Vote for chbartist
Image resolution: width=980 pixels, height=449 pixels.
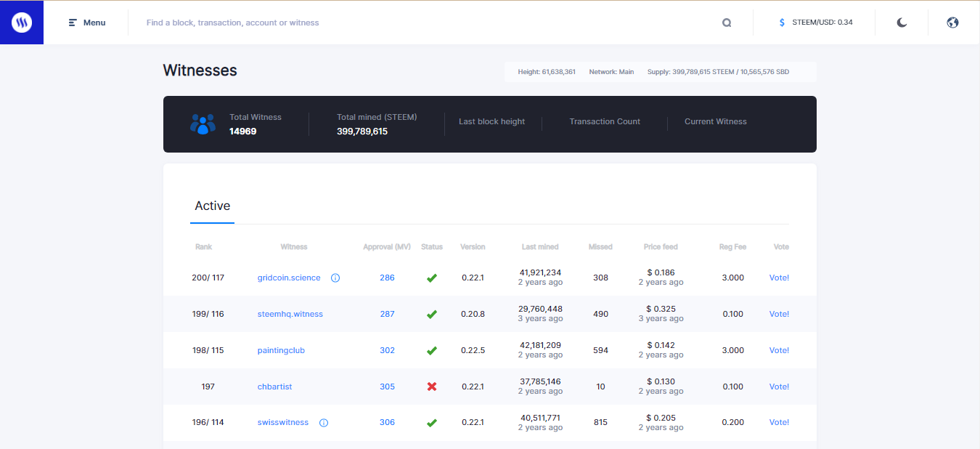(x=779, y=387)
